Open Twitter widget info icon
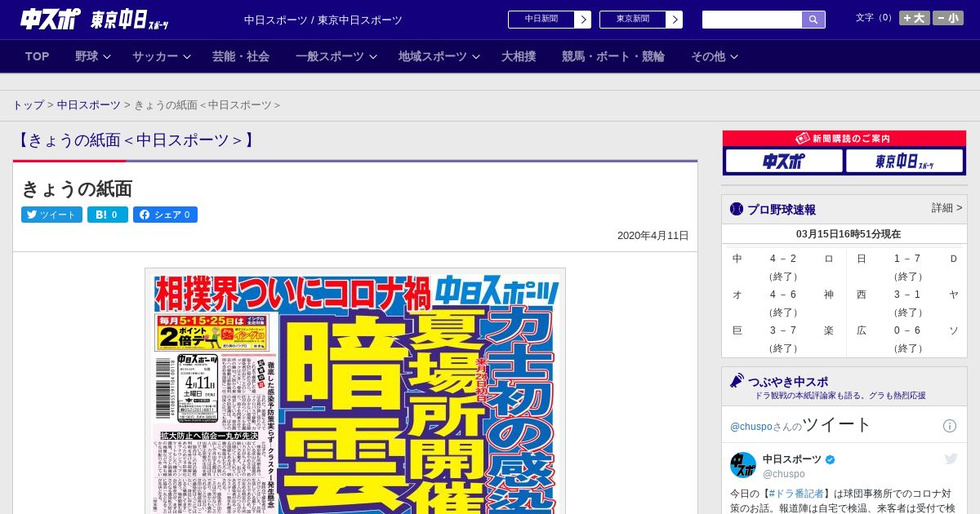Screen dimensions: 980x514 (950, 426)
